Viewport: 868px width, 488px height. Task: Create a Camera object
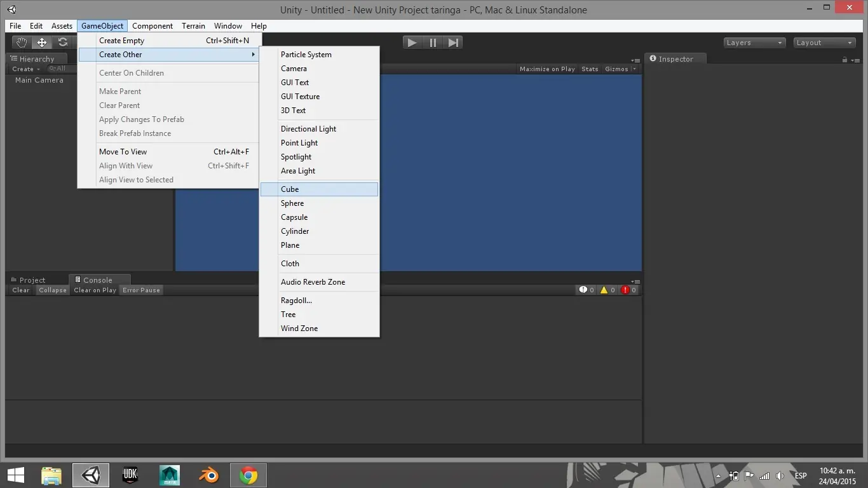tap(319, 69)
